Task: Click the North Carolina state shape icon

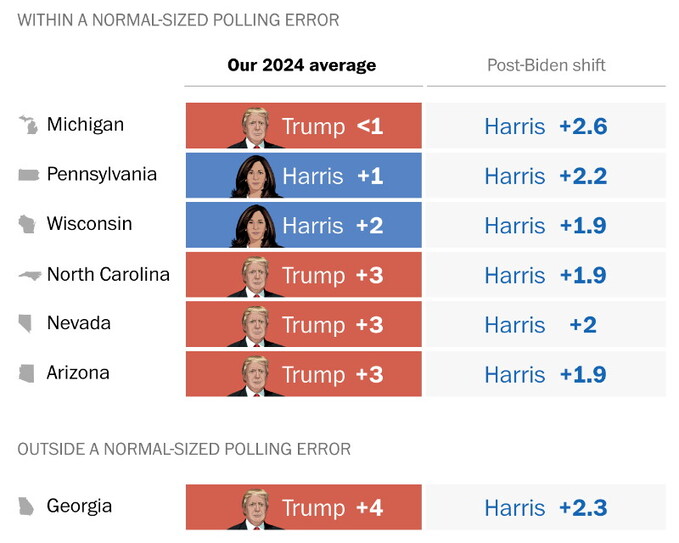Action: [28, 275]
